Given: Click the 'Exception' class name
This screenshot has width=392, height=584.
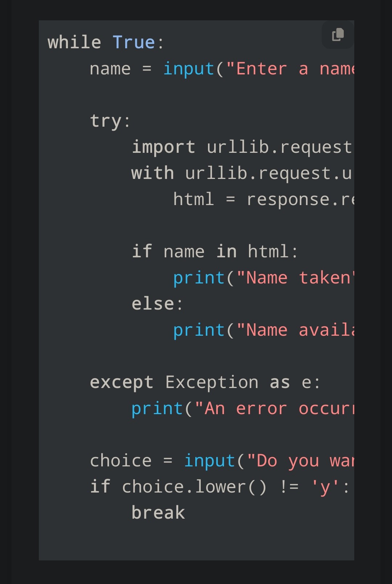Looking at the screenshot, I should (212, 383).
